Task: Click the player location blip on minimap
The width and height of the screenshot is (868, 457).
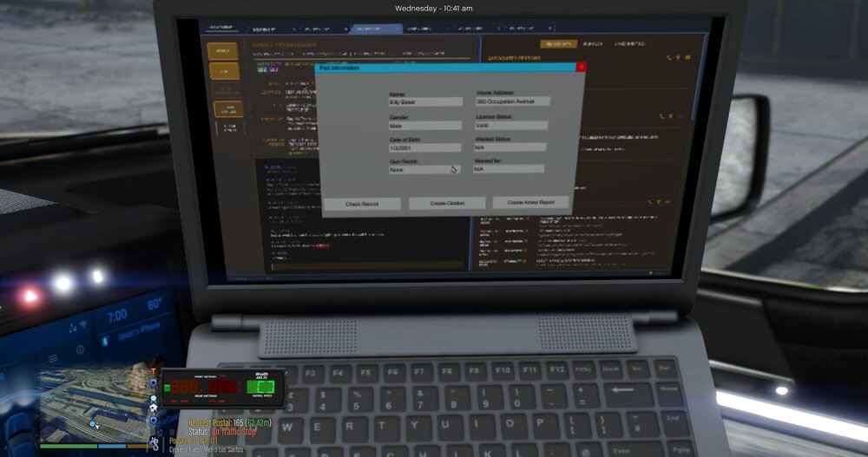Action: click(94, 425)
